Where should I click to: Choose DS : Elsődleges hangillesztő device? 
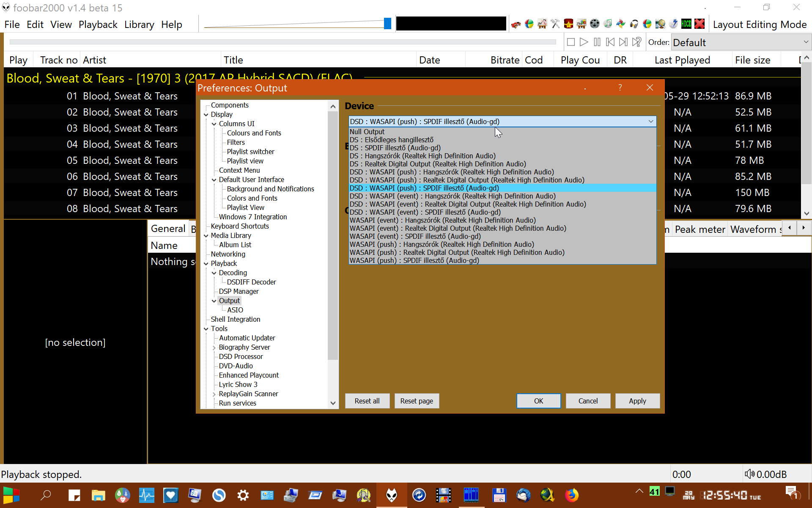coord(502,140)
